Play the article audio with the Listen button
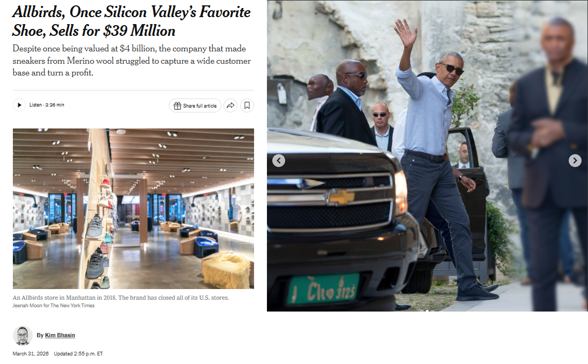Viewport: 588px width, 364px height. coord(19,105)
